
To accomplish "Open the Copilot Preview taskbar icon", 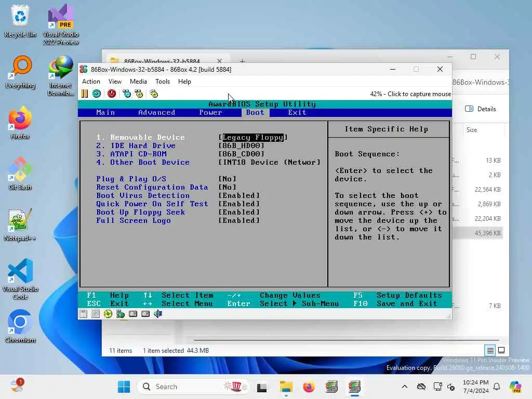I will point(515,387).
